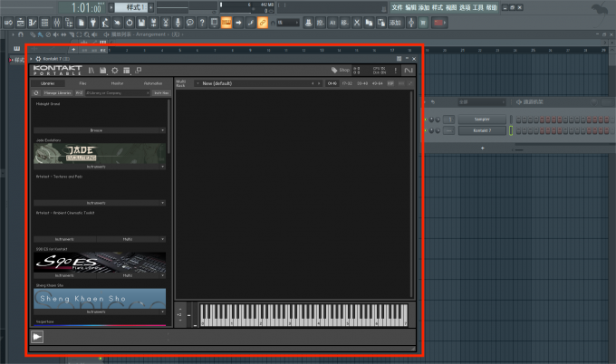Click the Native Instruments logo button
616x364 pixels.
(409, 71)
